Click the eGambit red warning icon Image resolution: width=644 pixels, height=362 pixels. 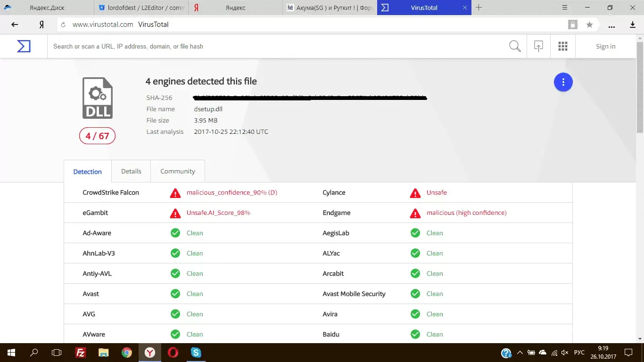point(175,213)
